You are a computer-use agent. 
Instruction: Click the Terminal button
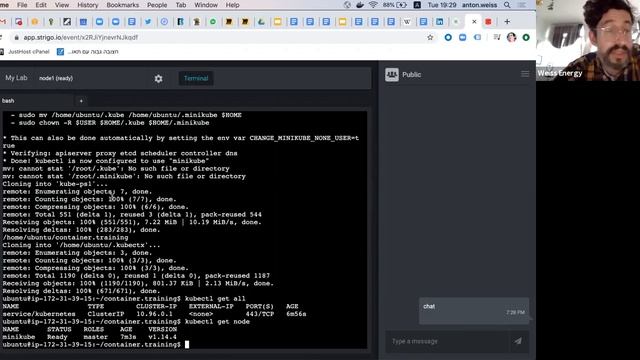point(196,78)
